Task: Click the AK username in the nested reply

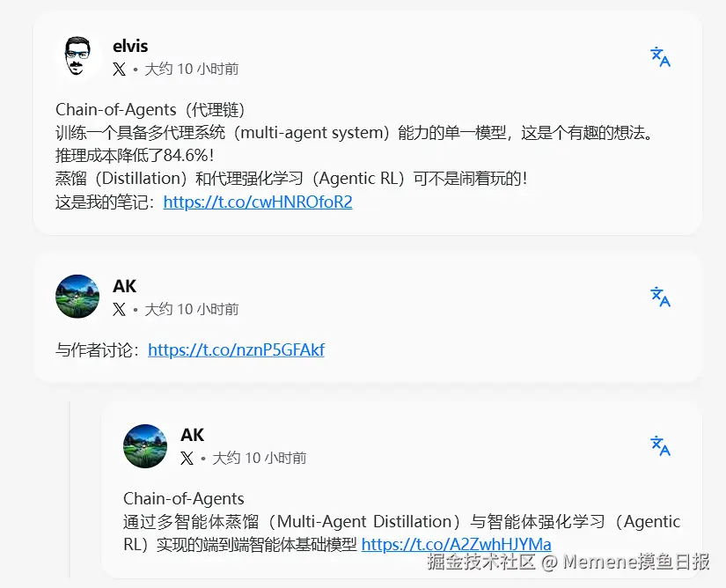Action: [x=192, y=435]
